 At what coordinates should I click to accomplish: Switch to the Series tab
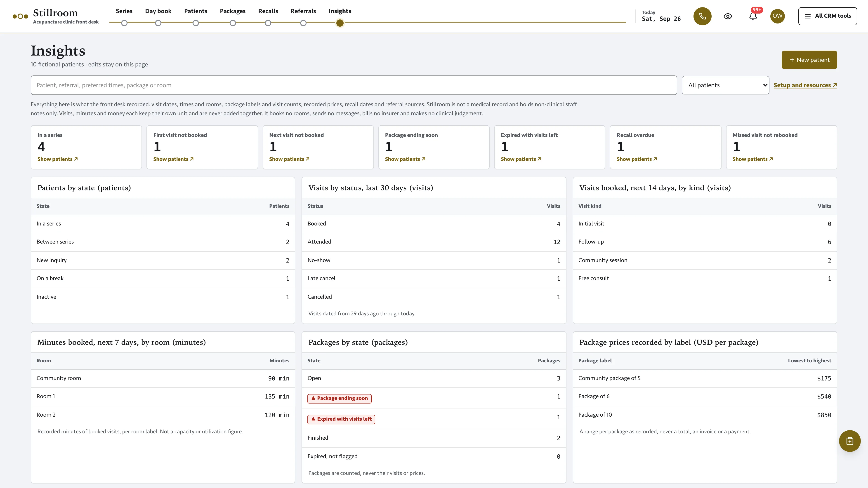[124, 11]
